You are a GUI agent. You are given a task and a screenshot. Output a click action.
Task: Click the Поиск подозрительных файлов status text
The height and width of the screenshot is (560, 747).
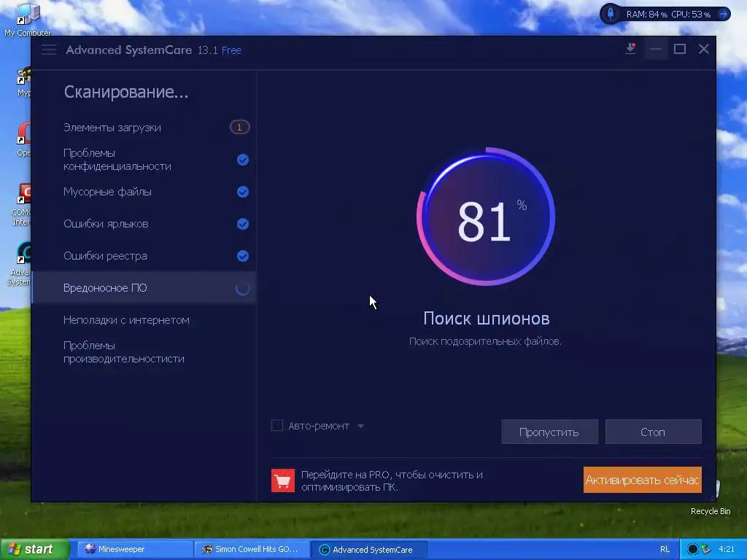coord(485,341)
